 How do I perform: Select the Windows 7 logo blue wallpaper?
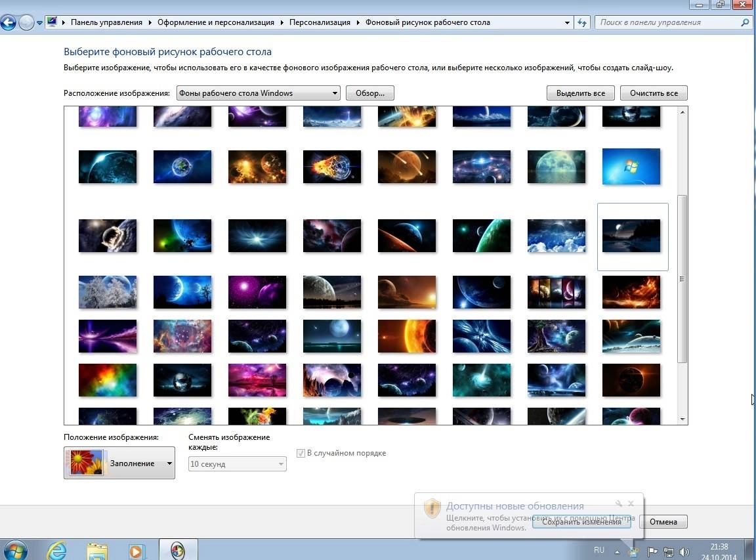click(631, 166)
